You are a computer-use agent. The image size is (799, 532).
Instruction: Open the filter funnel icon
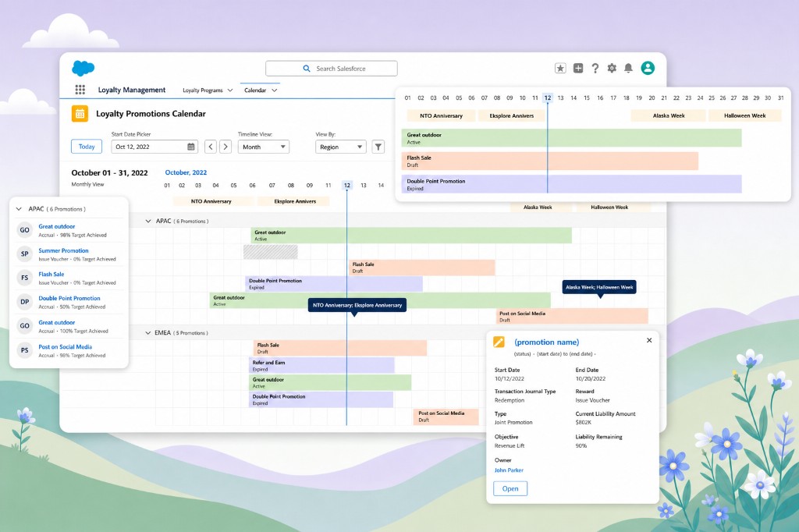(378, 147)
